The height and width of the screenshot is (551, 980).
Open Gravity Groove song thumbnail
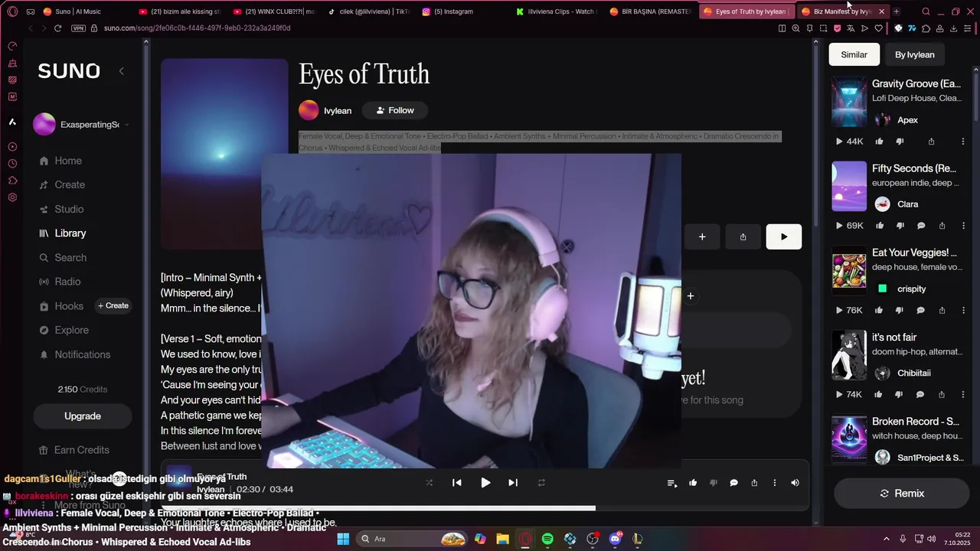pyautogui.click(x=849, y=102)
